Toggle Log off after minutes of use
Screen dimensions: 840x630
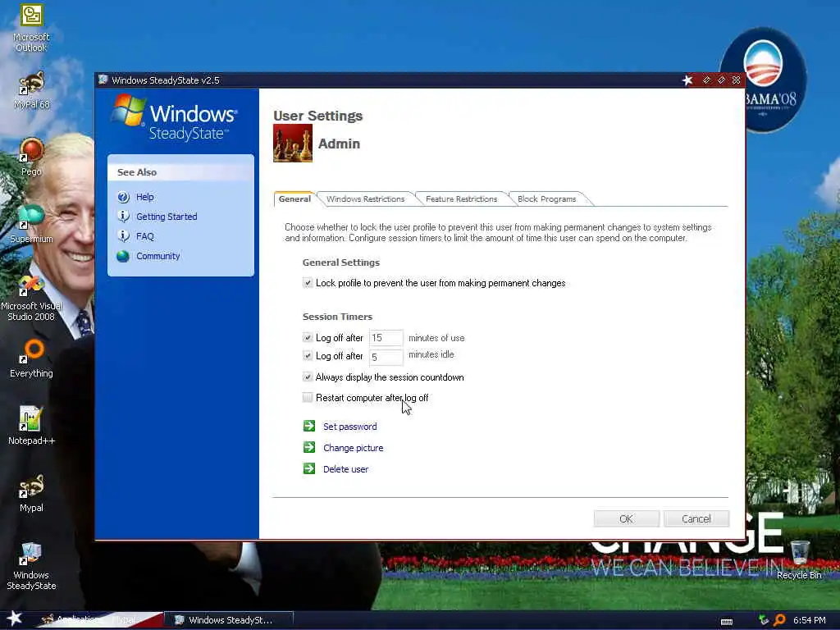click(x=307, y=337)
